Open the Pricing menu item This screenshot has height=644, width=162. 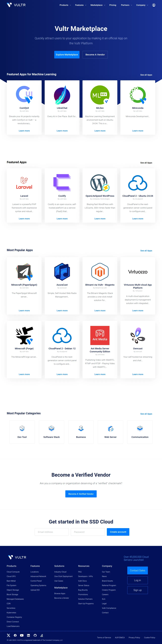coord(113,5)
